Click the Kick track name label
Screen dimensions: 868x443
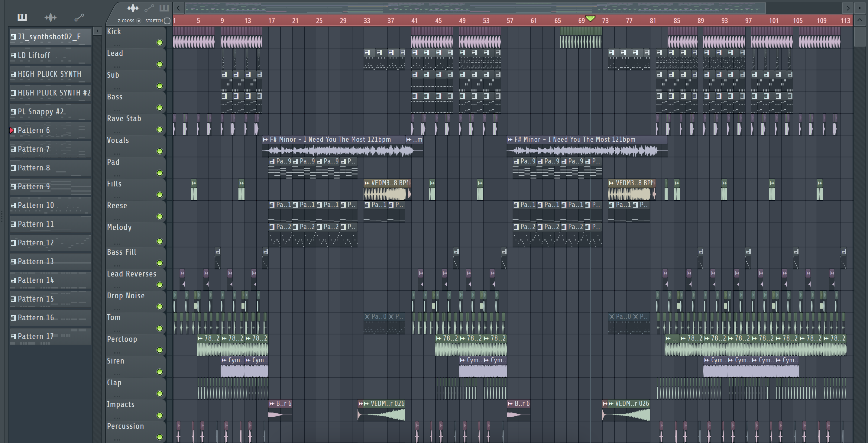pos(114,32)
